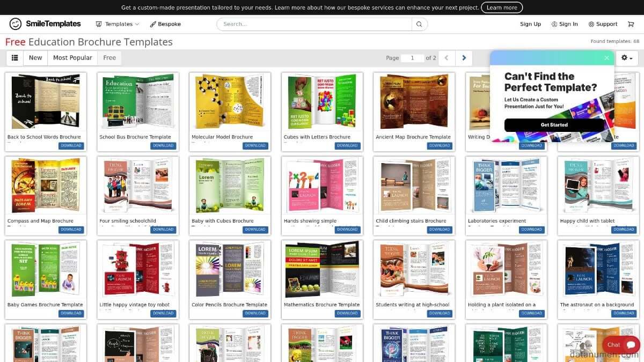Download the School Bus Brochure Template
Image resolution: width=644 pixels, height=362 pixels.
[x=163, y=146]
